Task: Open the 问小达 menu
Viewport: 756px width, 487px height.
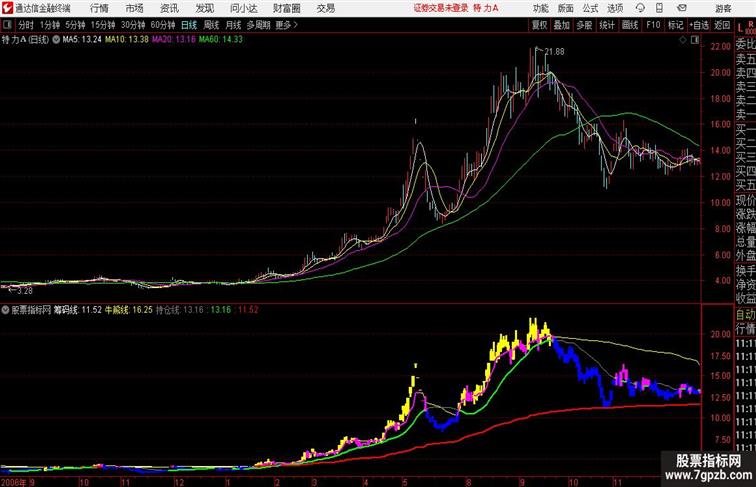Action: coord(243,8)
